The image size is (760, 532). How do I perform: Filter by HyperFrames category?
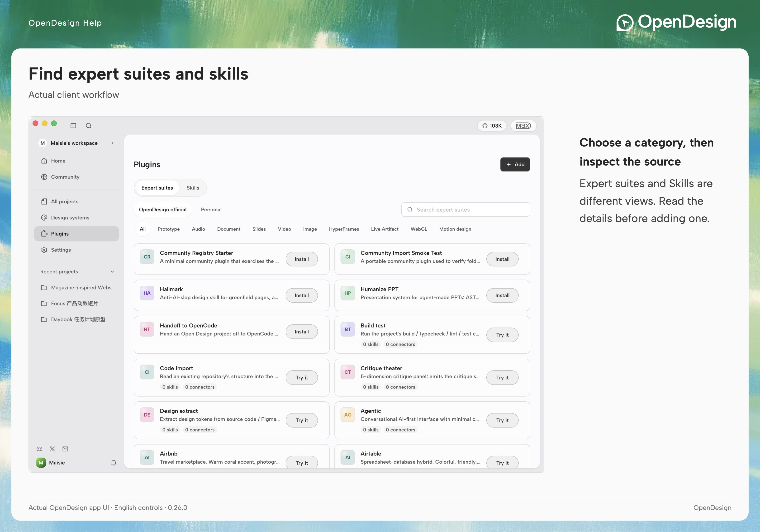pyautogui.click(x=344, y=229)
